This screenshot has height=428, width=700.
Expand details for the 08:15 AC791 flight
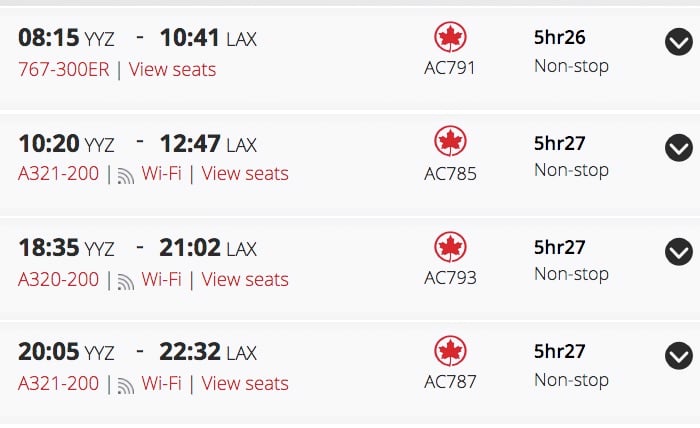click(679, 42)
